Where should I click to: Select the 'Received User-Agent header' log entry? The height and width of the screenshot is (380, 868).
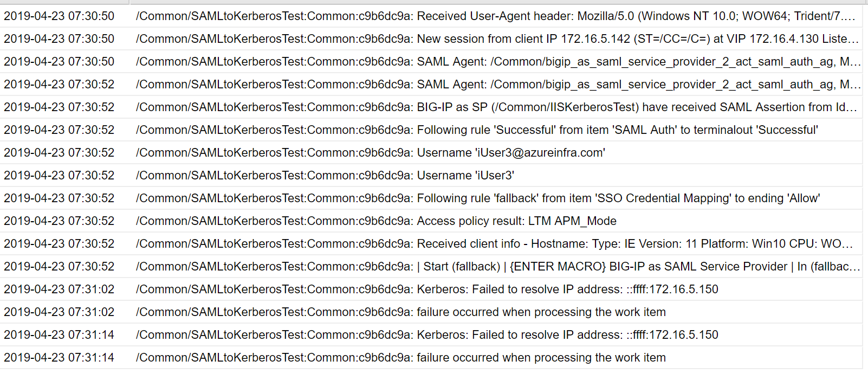pyautogui.click(x=495, y=16)
